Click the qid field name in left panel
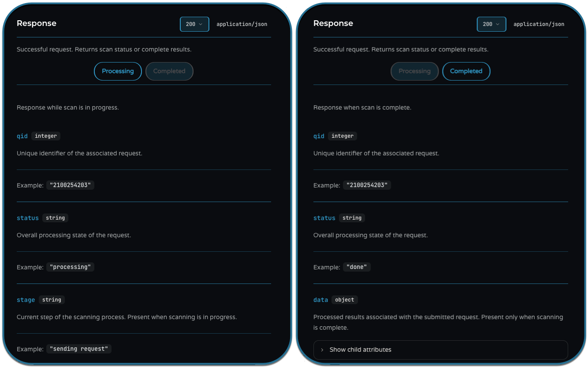 pyautogui.click(x=22, y=136)
